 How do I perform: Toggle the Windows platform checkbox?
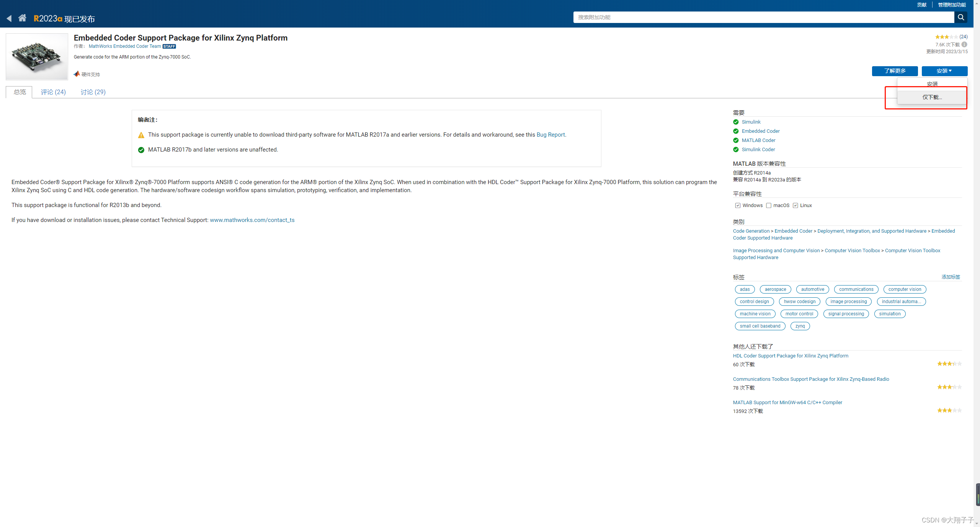(738, 206)
